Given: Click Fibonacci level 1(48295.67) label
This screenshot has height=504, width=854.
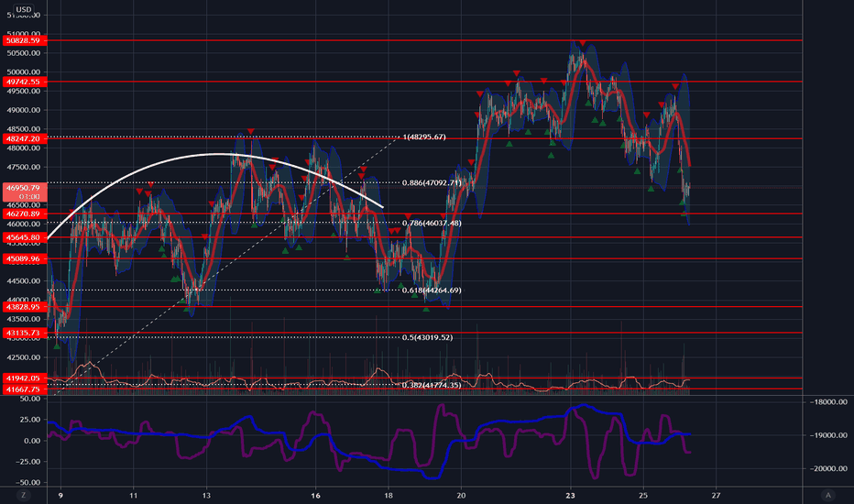Looking at the screenshot, I should tap(424, 137).
